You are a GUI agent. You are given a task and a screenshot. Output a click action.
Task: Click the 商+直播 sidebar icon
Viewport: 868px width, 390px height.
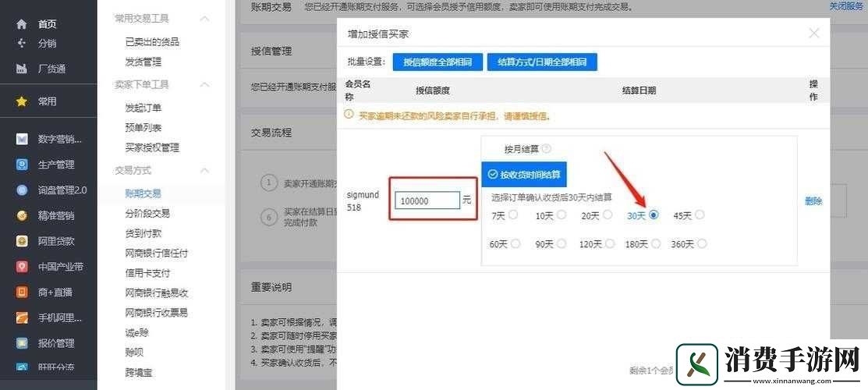click(22, 292)
